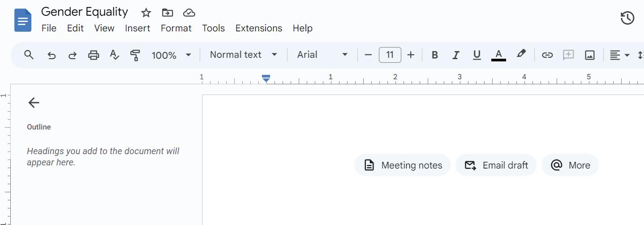
Task: Run spelling and grammar check icon
Action: pos(114,55)
